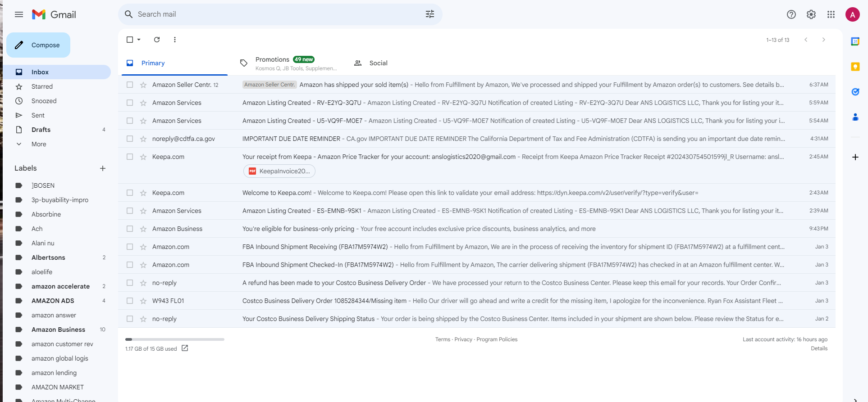Image resolution: width=868 pixels, height=402 pixels.
Task: Switch to the Promotions tab
Action: pos(288,63)
